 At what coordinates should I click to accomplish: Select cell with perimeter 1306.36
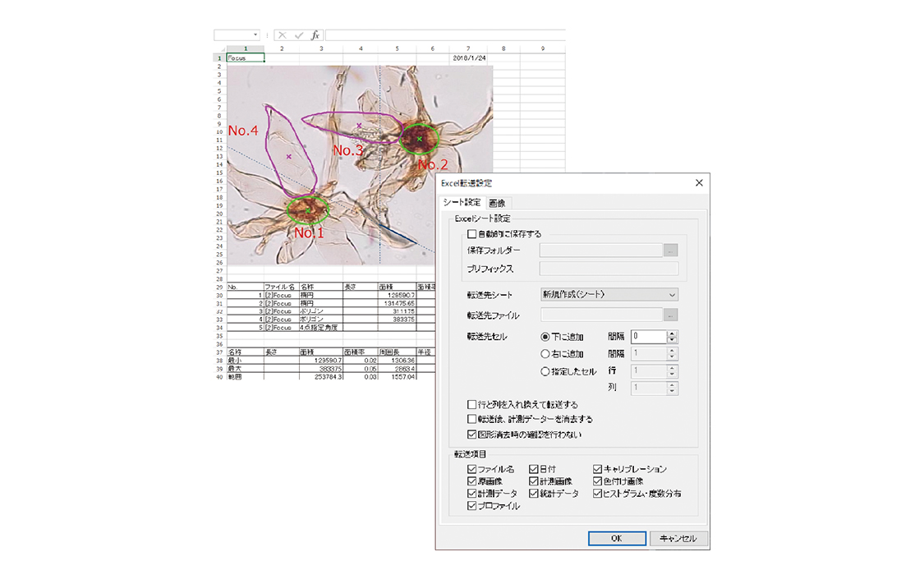coord(397,360)
